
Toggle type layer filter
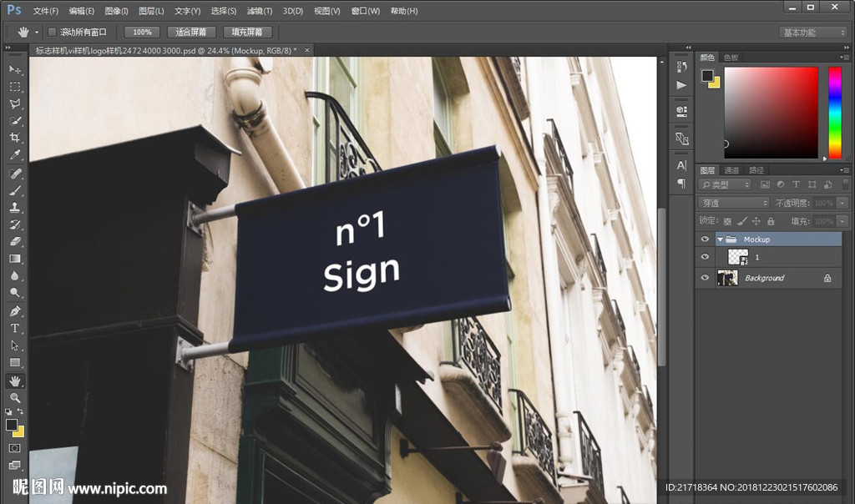796,184
